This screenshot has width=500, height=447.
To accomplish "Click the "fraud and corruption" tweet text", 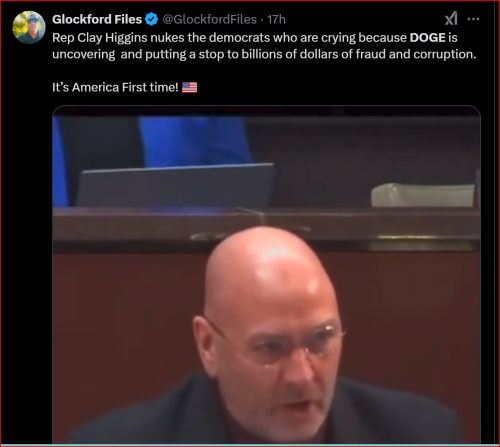I will (x=416, y=54).
